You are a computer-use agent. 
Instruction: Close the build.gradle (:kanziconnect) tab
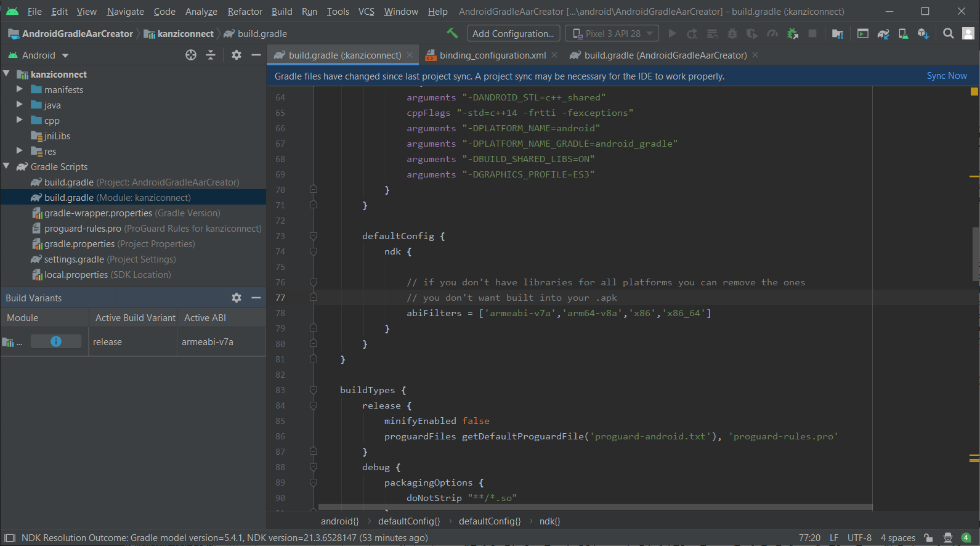coord(410,55)
